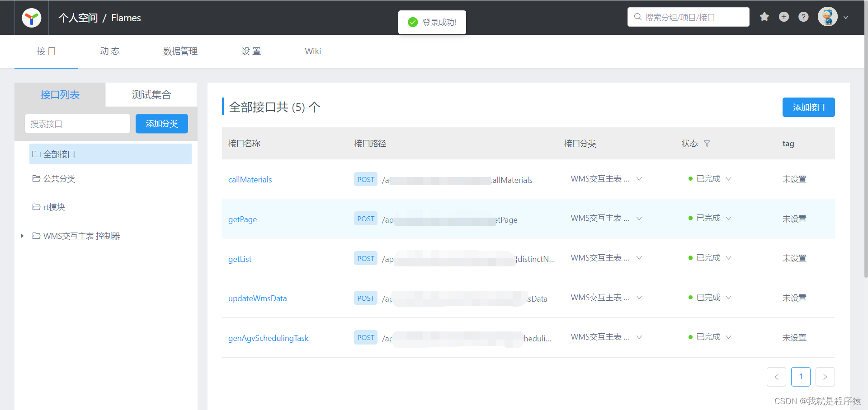Screen dimensions: 868x410
Task: Open category dropdown for updateWmsData row
Action: [639, 298]
